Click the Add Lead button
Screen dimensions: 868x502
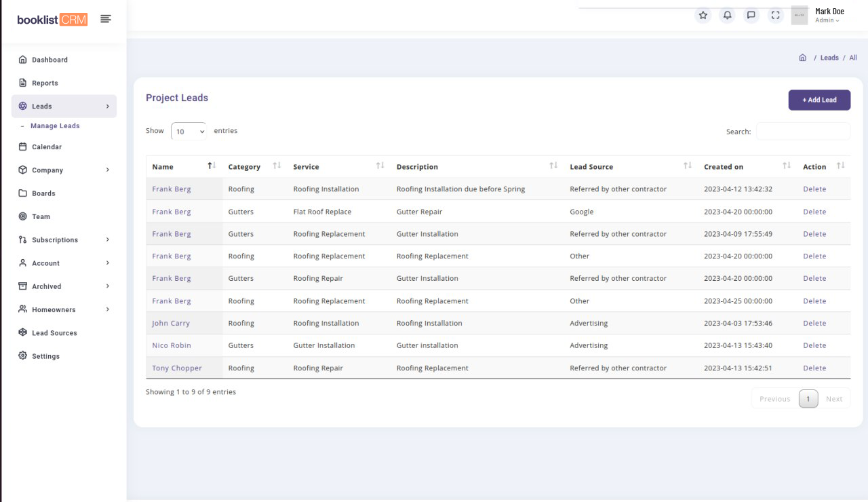[x=819, y=100]
